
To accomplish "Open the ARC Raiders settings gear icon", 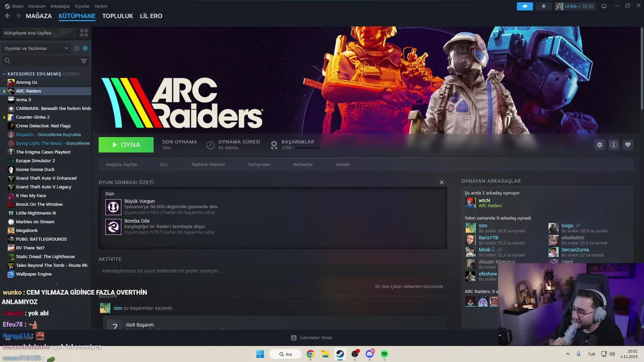I will click(x=599, y=145).
